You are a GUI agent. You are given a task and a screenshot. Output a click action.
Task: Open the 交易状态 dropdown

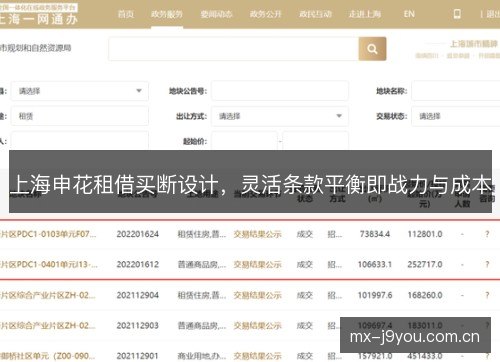pos(456,116)
